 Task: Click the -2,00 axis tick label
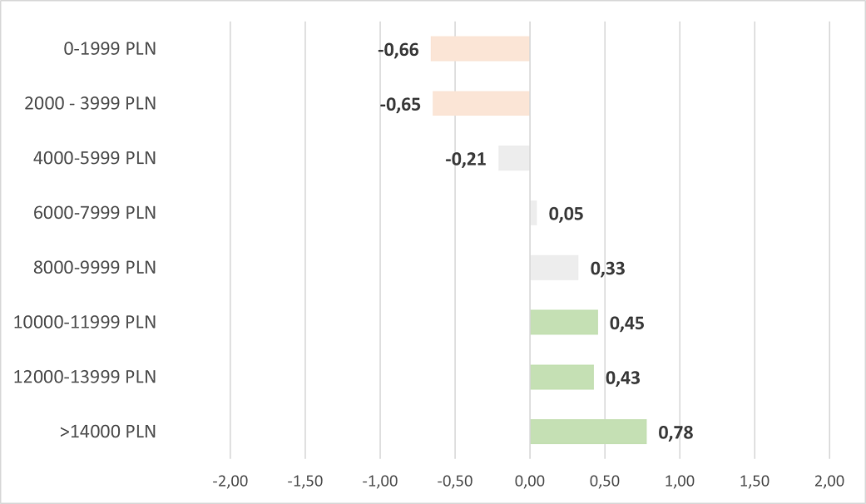pyautogui.click(x=230, y=481)
